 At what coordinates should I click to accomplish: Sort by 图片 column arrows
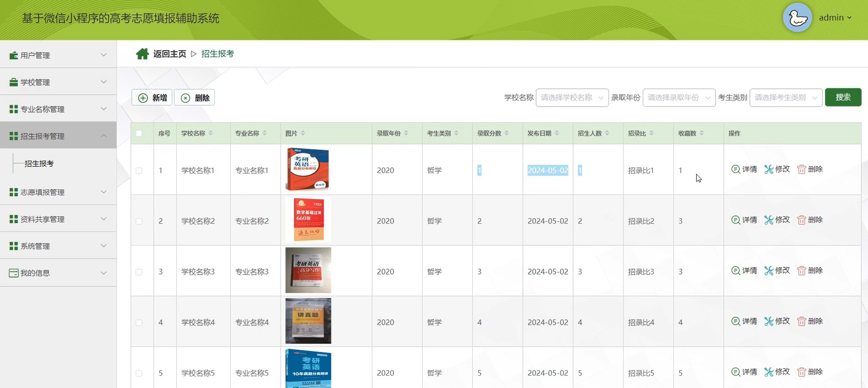[x=303, y=133]
